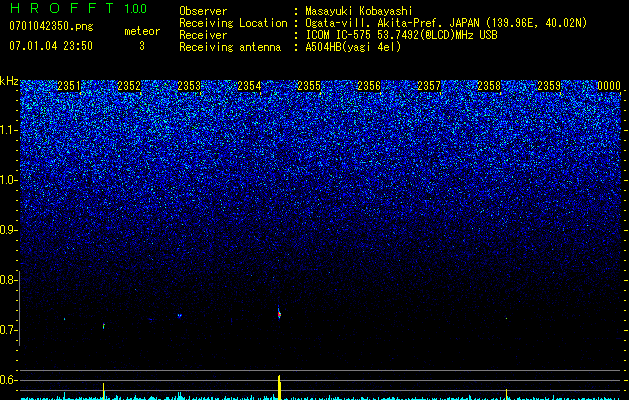Viewport: 629px width, 400px height.
Task: Click the 'Receiving Location' label
Action: pyautogui.click(x=233, y=23)
